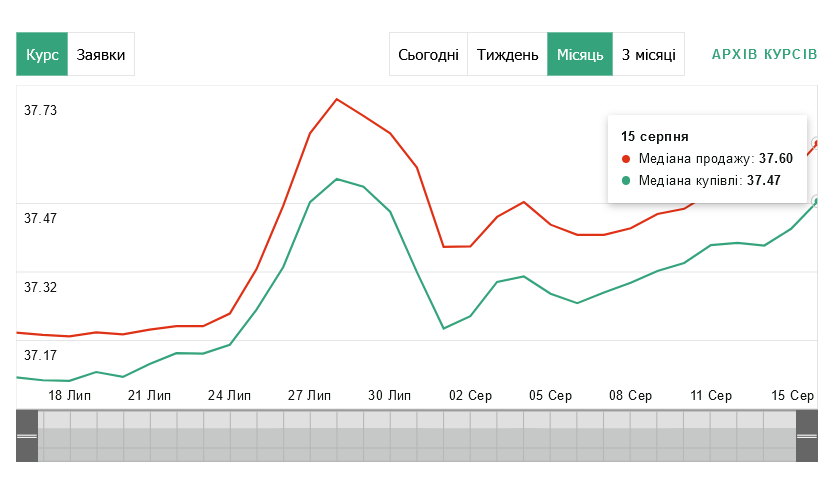Screen dimensions: 831x477
Task: Click the right handle of the range navigator
Action: tap(807, 436)
